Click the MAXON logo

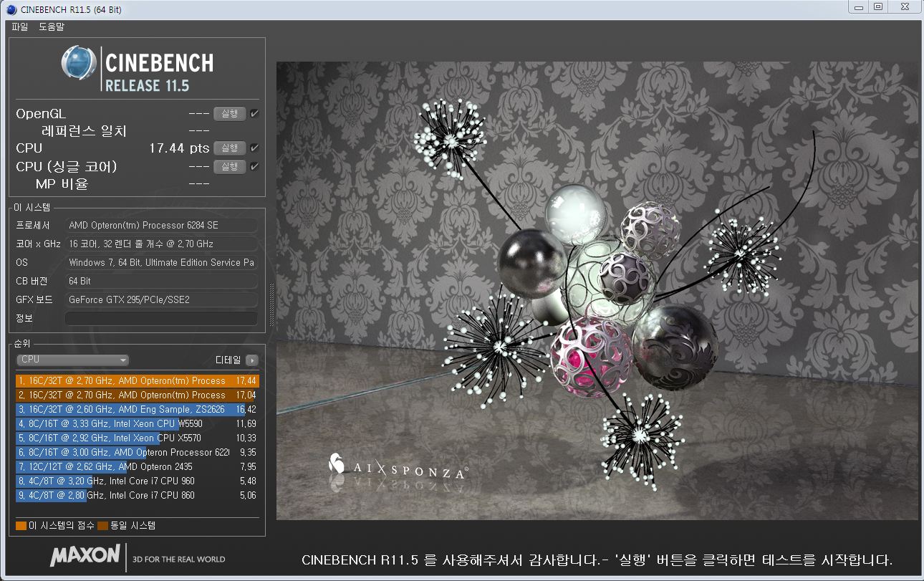(x=85, y=556)
